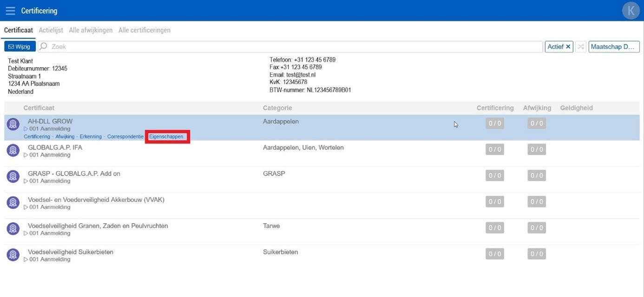The image size is (644, 297).
Task: Open the Correspondentie link
Action: click(125, 137)
